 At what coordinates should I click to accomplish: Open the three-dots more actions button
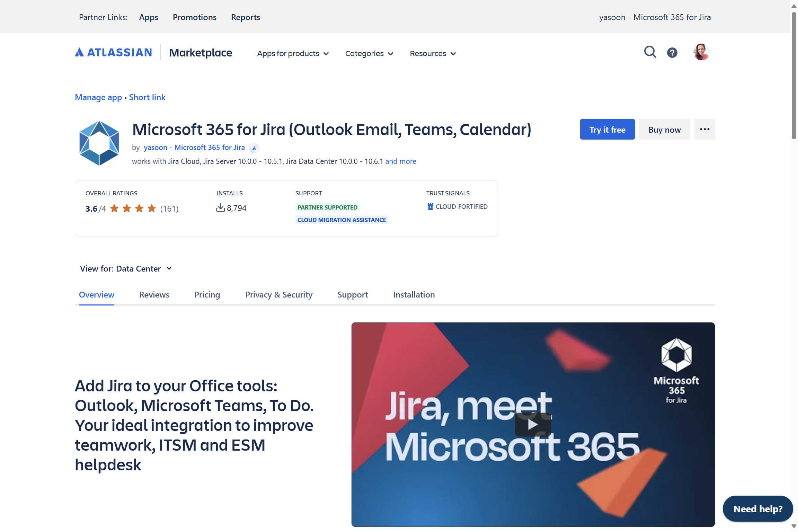[x=704, y=130]
